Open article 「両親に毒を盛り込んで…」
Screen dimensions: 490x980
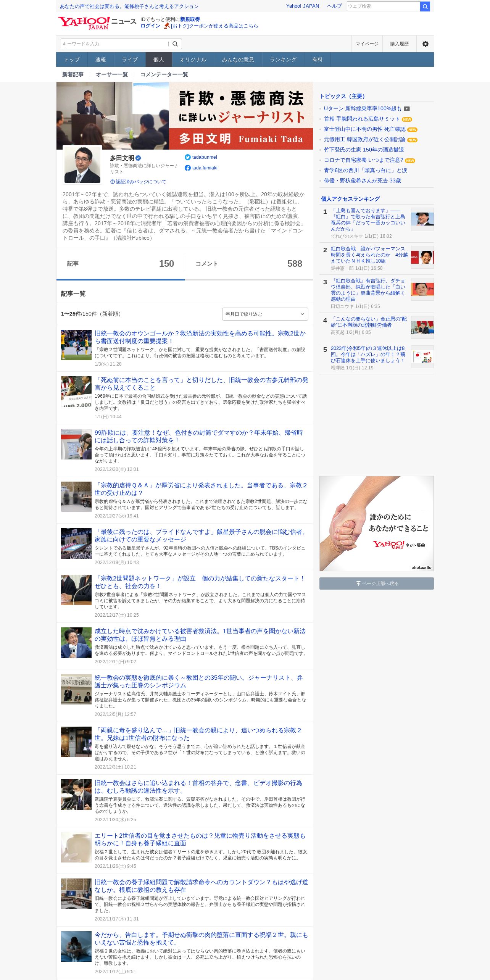tap(198, 734)
